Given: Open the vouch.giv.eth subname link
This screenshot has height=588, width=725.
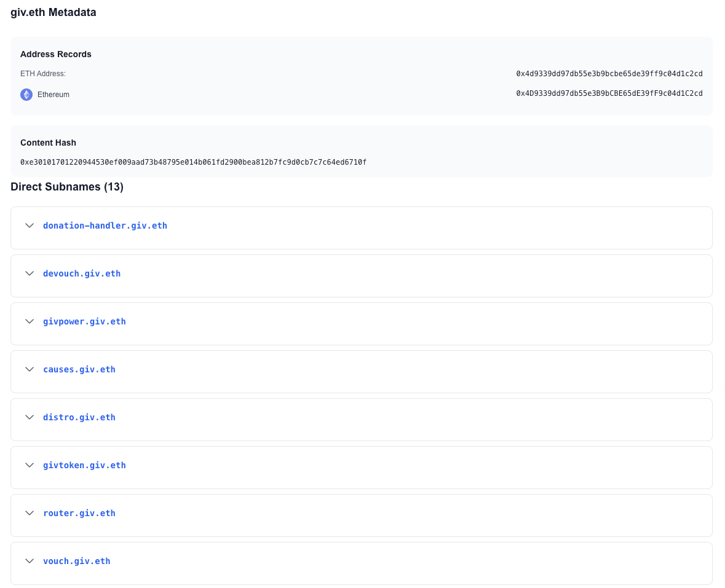Looking at the screenshot, I should point(77,561).
